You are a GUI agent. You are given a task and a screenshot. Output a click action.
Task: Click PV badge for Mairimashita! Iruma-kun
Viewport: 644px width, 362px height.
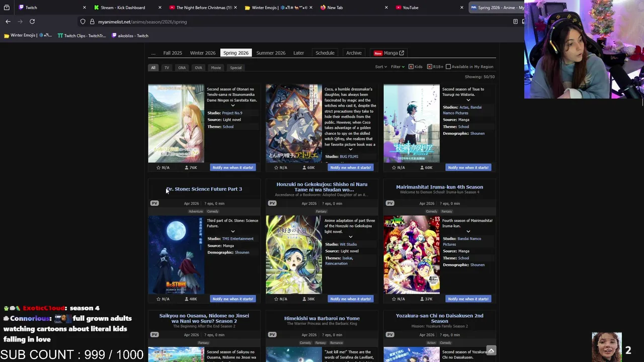click(x=390, y=203)
